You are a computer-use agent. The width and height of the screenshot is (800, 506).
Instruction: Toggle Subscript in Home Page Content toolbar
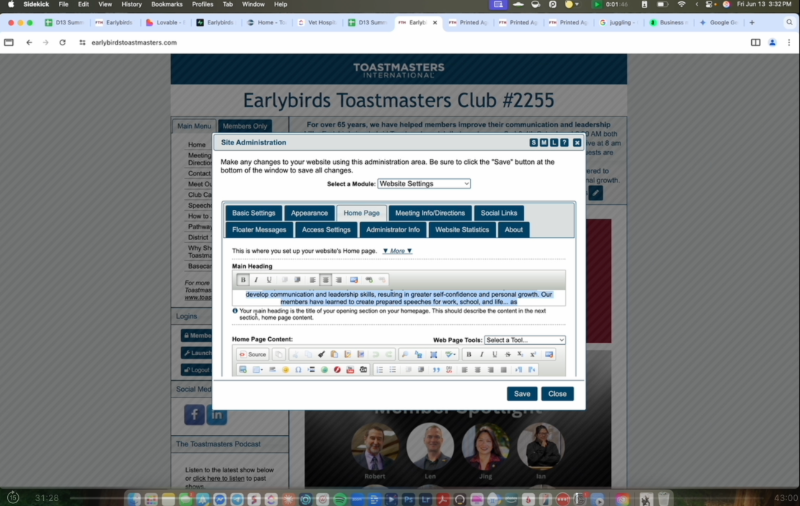(x=520, y=355)
